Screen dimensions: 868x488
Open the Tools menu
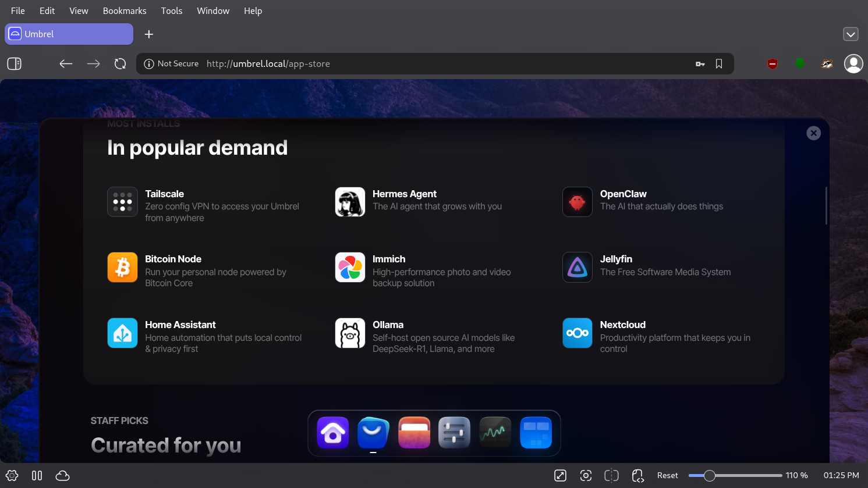coord(172,10)
